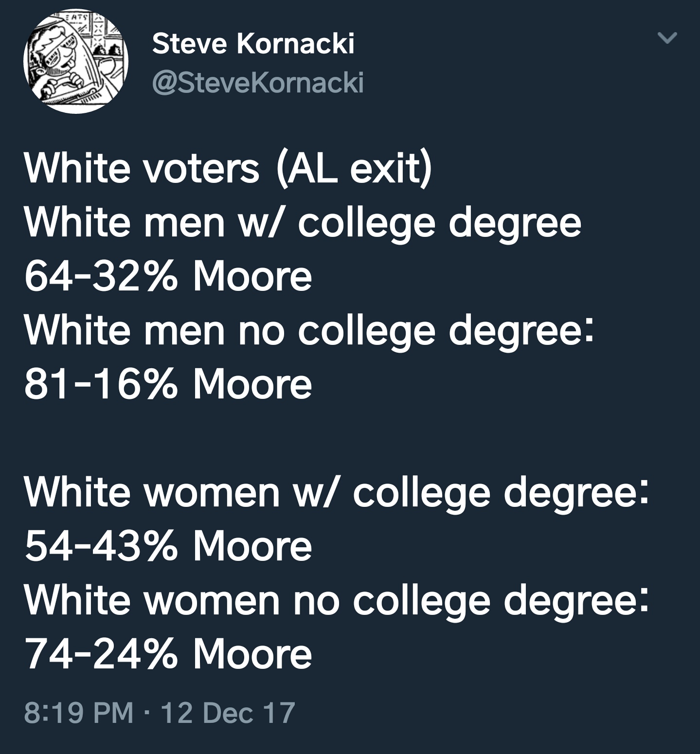The width and height of the screenshot is (700, 754).
Task: Expand the tweet options chevron menu
Action: pyautogui.click(x=667, y=38)
